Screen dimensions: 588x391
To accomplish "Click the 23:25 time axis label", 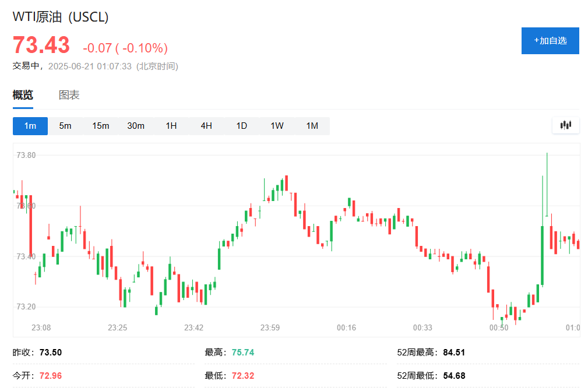I will [117, 327].
